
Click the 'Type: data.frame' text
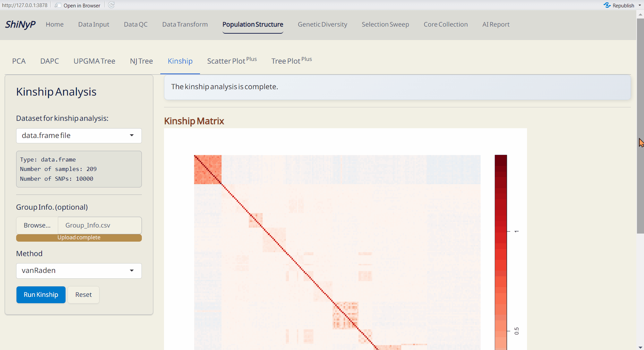click(x=48, y=160)
